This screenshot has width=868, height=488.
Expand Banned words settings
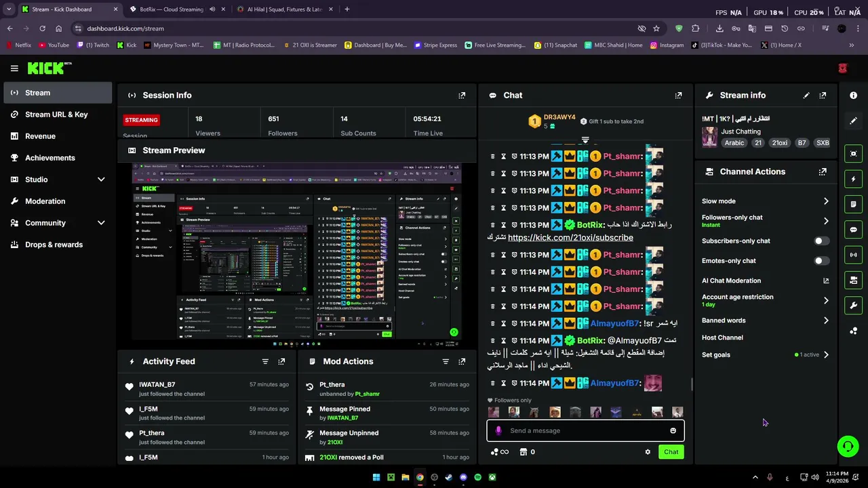tap(826, 321)
